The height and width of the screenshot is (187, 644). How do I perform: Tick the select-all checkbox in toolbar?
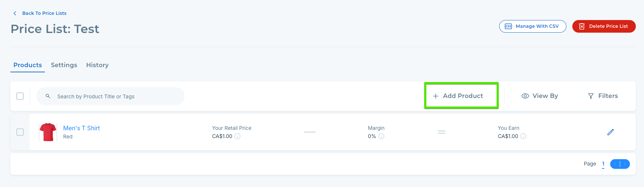20,96
